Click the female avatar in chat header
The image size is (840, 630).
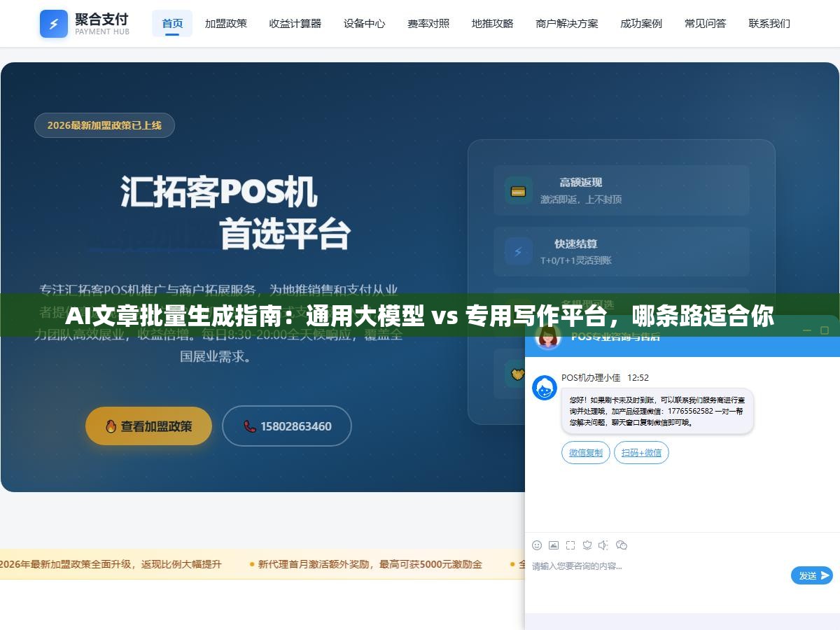548,337
